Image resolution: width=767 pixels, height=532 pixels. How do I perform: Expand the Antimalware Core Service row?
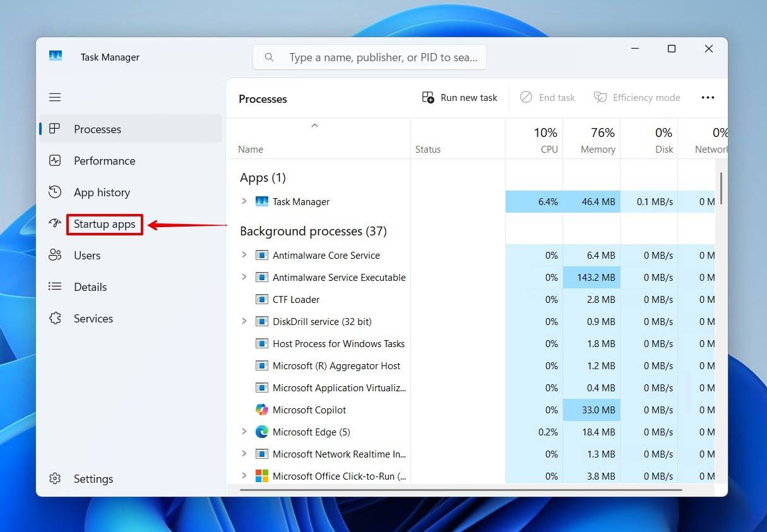(x=244, y=255)
